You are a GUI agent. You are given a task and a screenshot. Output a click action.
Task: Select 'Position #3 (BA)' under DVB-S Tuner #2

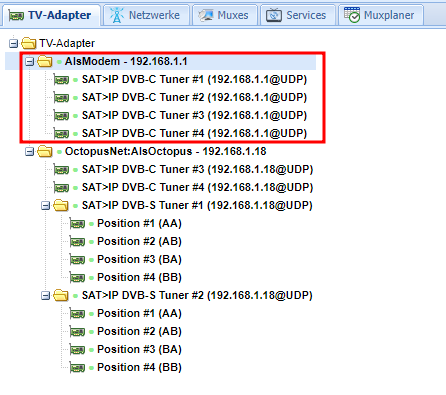pyautogui.click(x=139, y=350)
